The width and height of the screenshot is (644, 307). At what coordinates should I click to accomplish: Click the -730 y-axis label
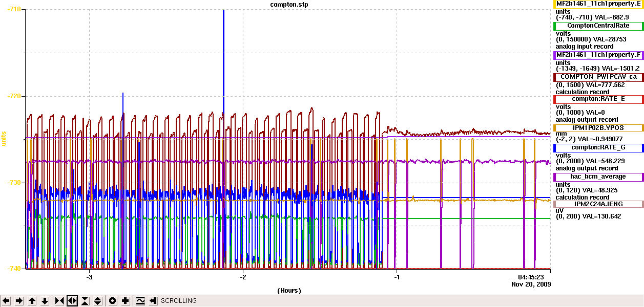click(x=13, y=183)
